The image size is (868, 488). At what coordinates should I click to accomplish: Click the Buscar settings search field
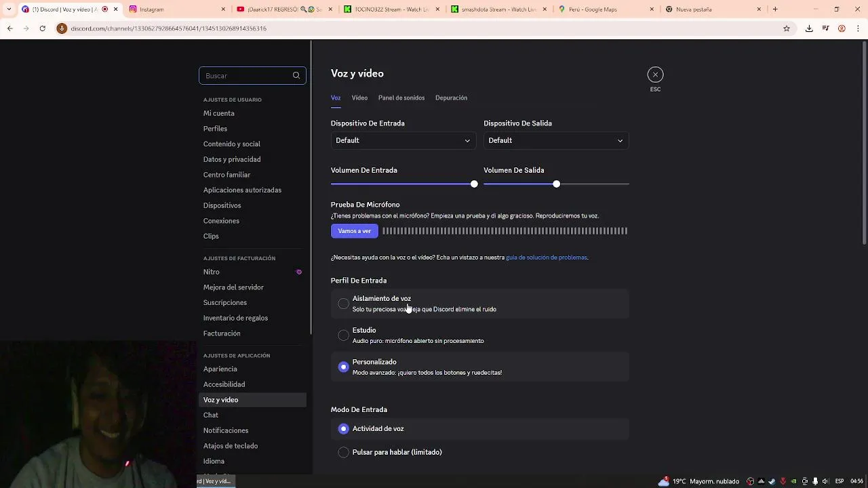[x=252, y=76]
